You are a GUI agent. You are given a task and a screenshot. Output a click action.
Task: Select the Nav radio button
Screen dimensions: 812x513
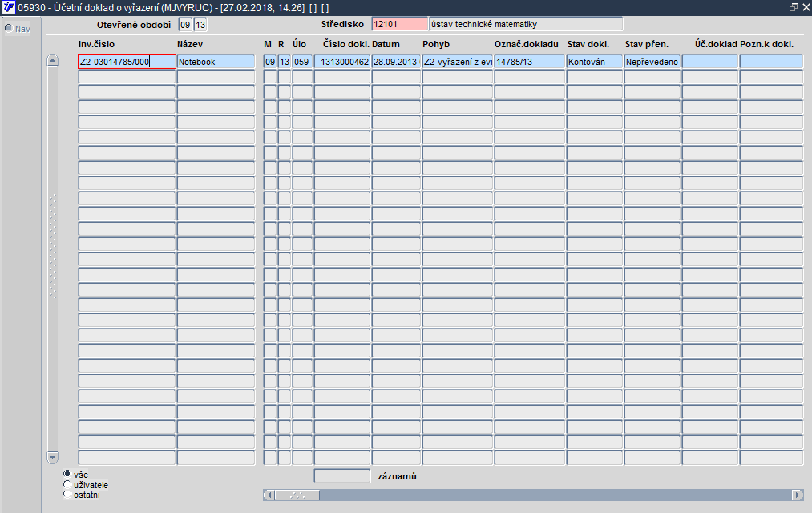coord(8,28)
